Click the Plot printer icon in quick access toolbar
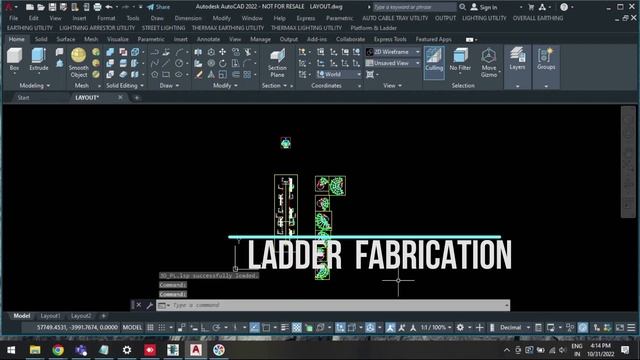The width and height of the screenshot is (640, 360). (x=97, y=7)
